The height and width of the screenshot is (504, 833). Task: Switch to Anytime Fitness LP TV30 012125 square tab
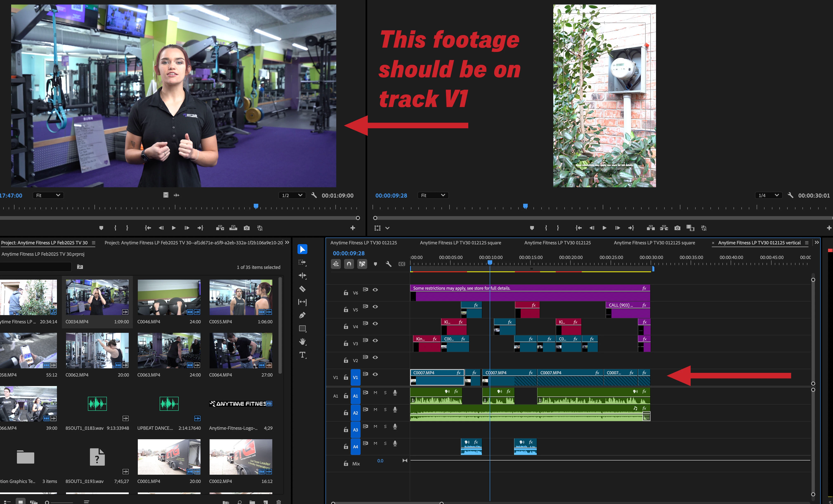[x=460, y=243]
